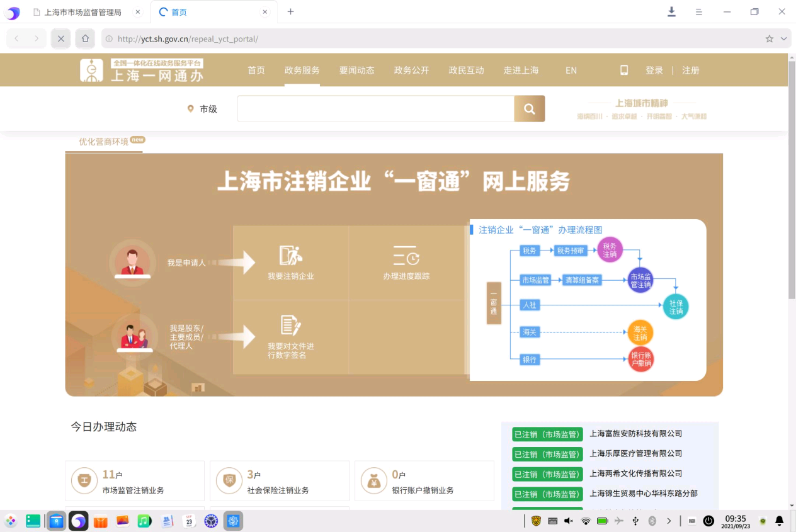The width and height of the screenshot is (796, 532).
Task: Click the page vertical scrollbar
Action: point(792,189)
